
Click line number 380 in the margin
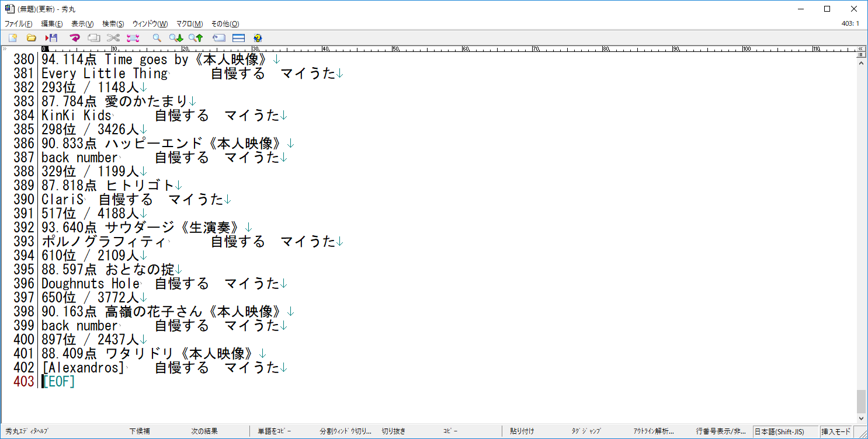[24, 60]
